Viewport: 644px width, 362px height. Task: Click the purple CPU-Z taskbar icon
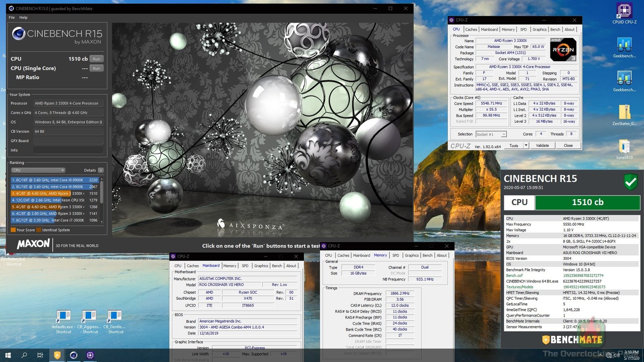pyautogui.click(x=90, y=355)
